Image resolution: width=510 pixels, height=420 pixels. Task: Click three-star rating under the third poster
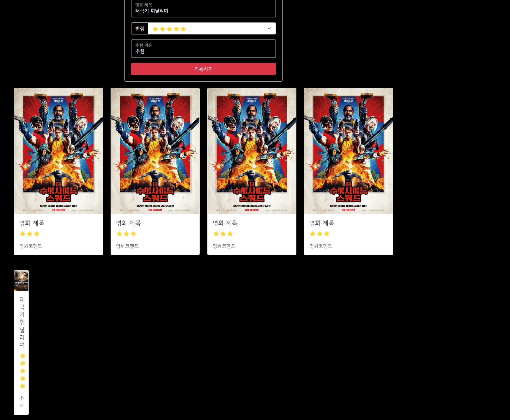point(223,234)
